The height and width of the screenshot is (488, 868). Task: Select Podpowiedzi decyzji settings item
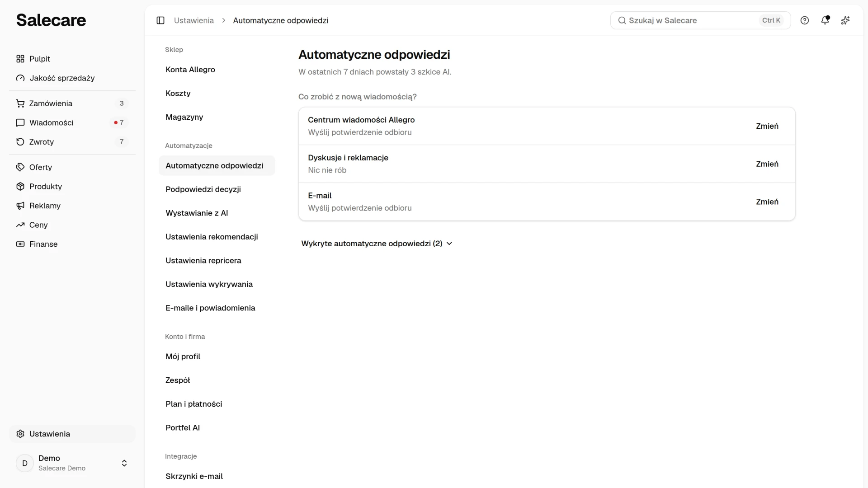217,189
